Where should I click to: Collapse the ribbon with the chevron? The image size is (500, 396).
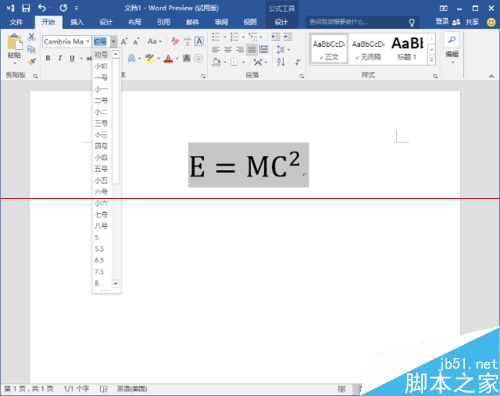pyautogui.click(x=491, y=76)
